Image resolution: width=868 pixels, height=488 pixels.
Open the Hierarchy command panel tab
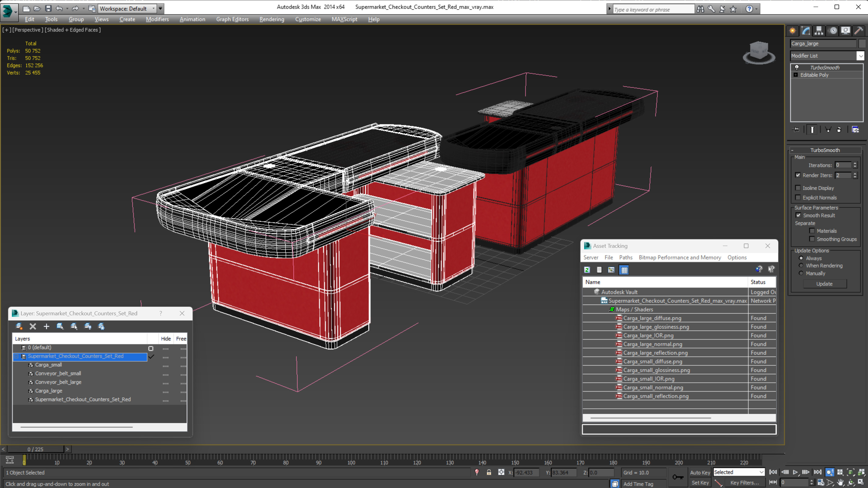[x=819, y=31]
